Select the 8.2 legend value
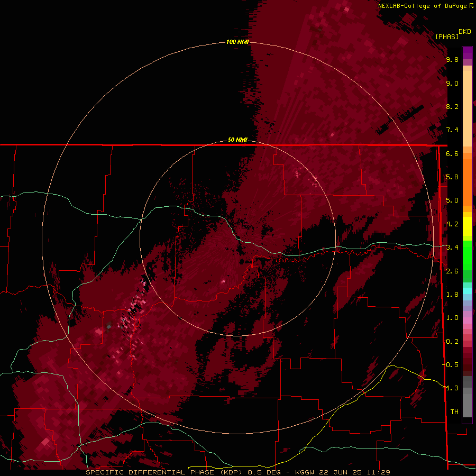The height and width of the screenshot is (476, 476). click(452, 106)
